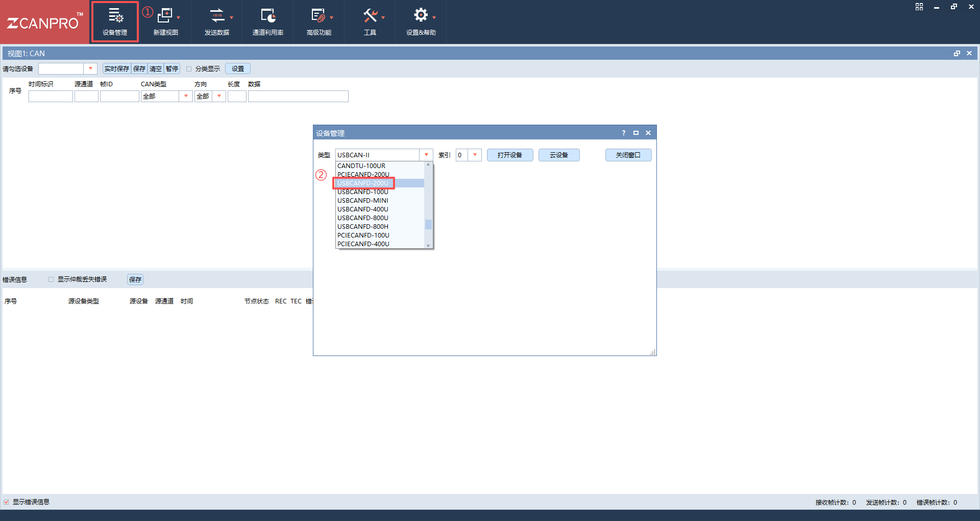
Task: Click the 云设备 cloud device button
Action: [559, 155]
